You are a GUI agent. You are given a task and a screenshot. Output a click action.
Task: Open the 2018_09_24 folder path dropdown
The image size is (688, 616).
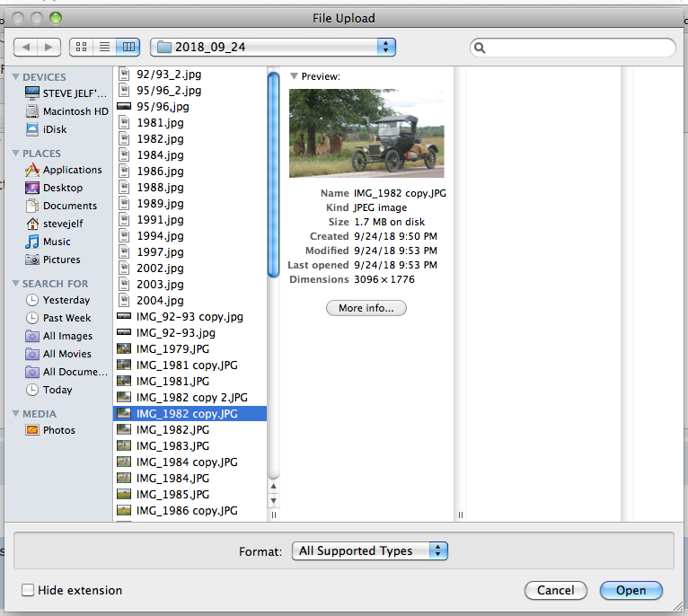pos(273,47)
